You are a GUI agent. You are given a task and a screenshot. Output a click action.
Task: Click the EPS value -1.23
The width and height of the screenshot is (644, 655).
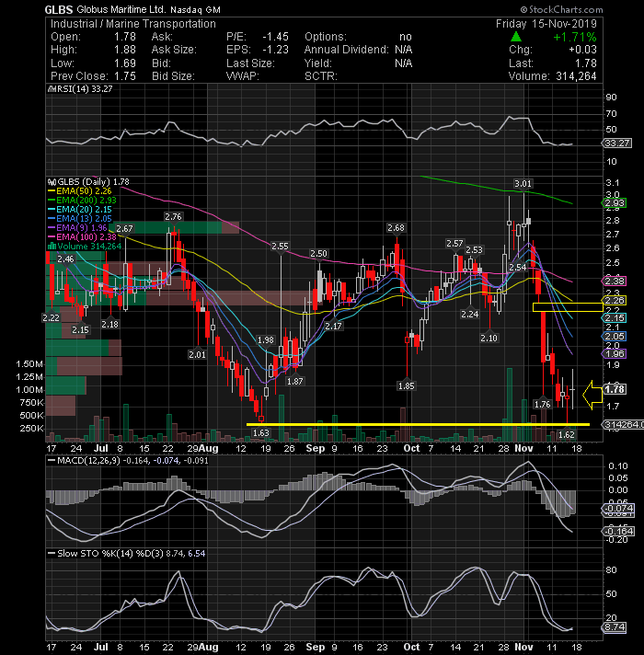(276, 50)
